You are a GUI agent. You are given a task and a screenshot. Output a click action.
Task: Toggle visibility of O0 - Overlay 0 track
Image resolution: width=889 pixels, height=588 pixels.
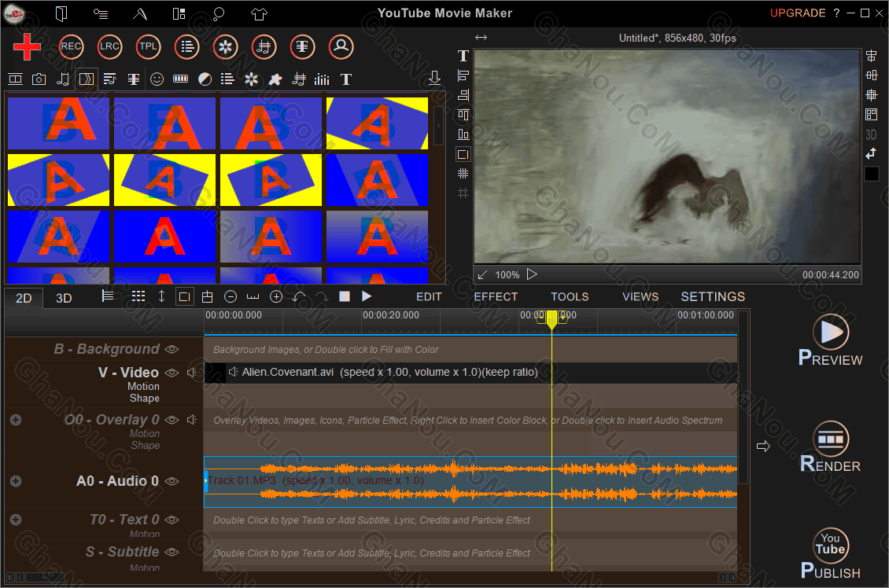click(x=172, y=420)
